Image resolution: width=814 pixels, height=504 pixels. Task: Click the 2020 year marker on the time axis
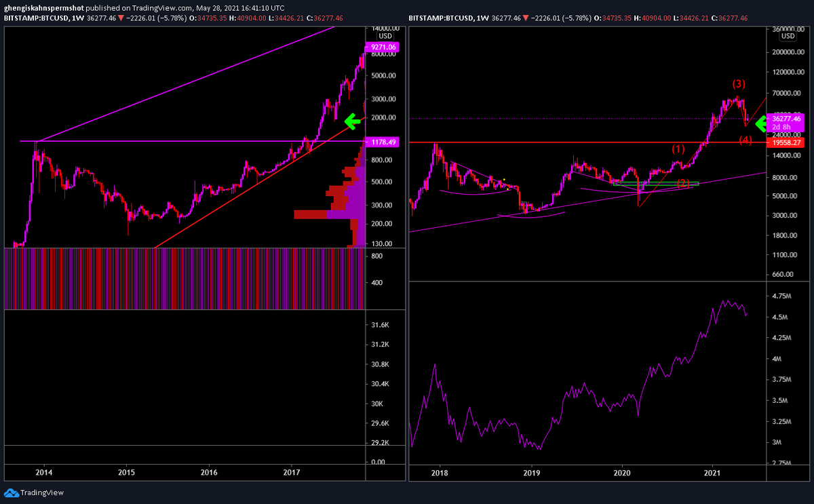pyautogui.click(x=621, y=472)
